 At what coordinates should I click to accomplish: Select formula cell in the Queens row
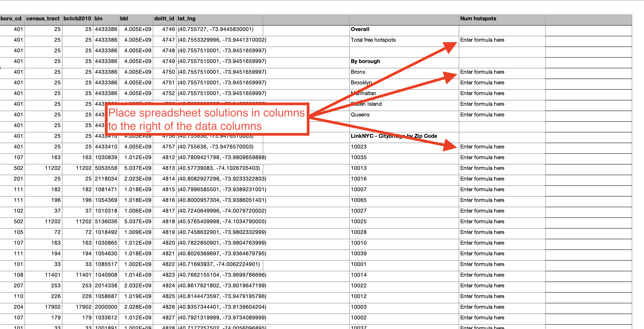click(502, 116)
